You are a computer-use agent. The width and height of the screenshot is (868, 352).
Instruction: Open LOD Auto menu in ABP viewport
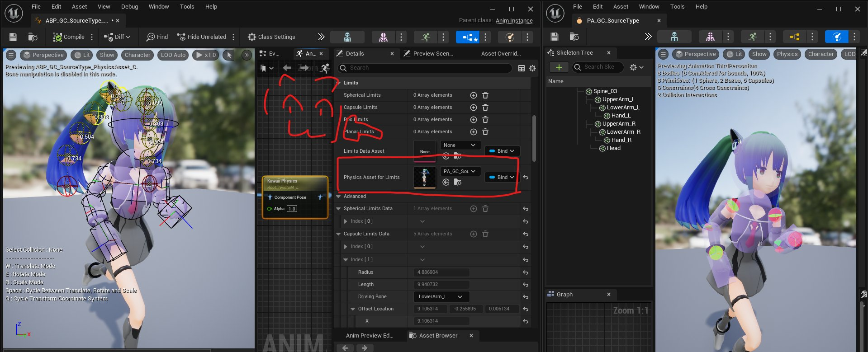[173, 55]
